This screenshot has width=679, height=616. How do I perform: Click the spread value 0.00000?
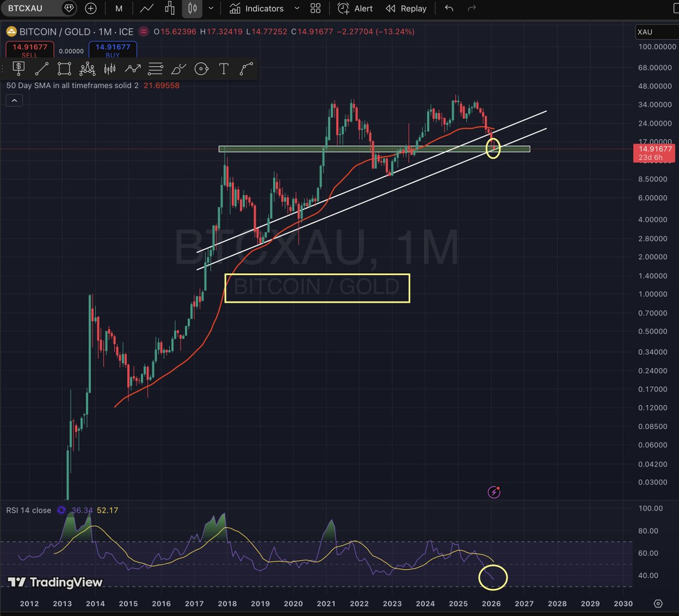tap(72, 50)
